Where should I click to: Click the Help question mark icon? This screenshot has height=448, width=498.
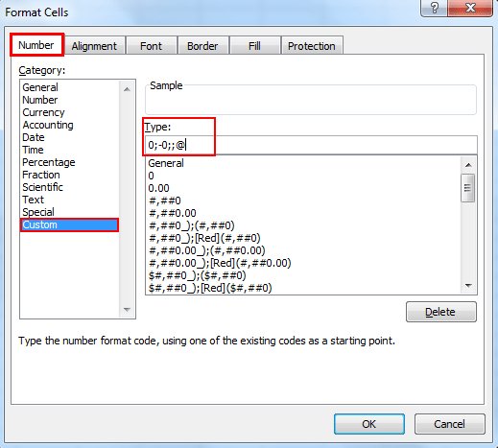coord(435,8)
